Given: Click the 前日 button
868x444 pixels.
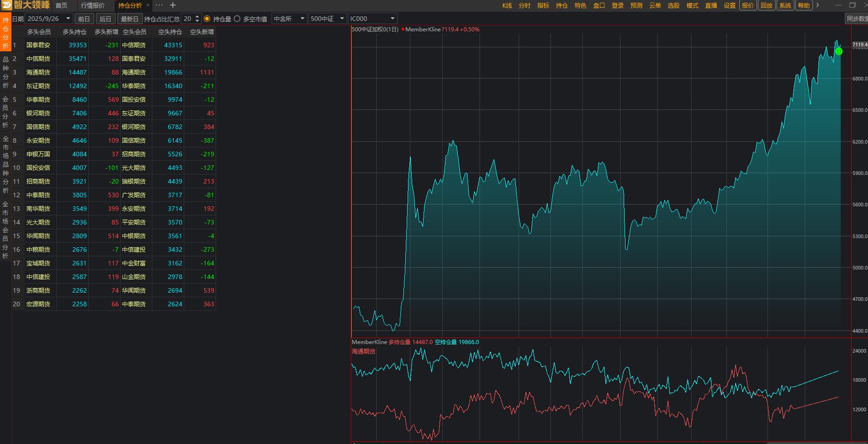Looking at the screenshot, I should pos(84,19).
